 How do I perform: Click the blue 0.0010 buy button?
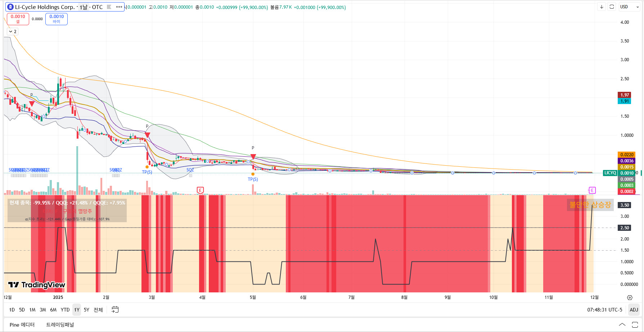pyautogui.click(x=57, y=19)
